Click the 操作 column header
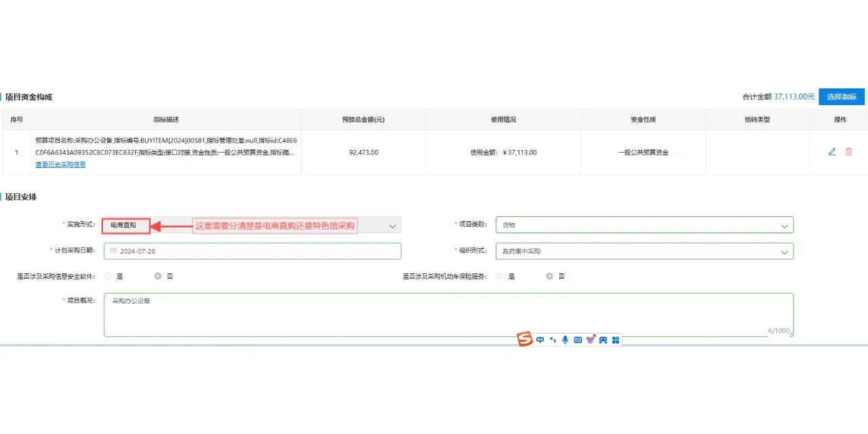The image size is (868, 434). point(840,119)
